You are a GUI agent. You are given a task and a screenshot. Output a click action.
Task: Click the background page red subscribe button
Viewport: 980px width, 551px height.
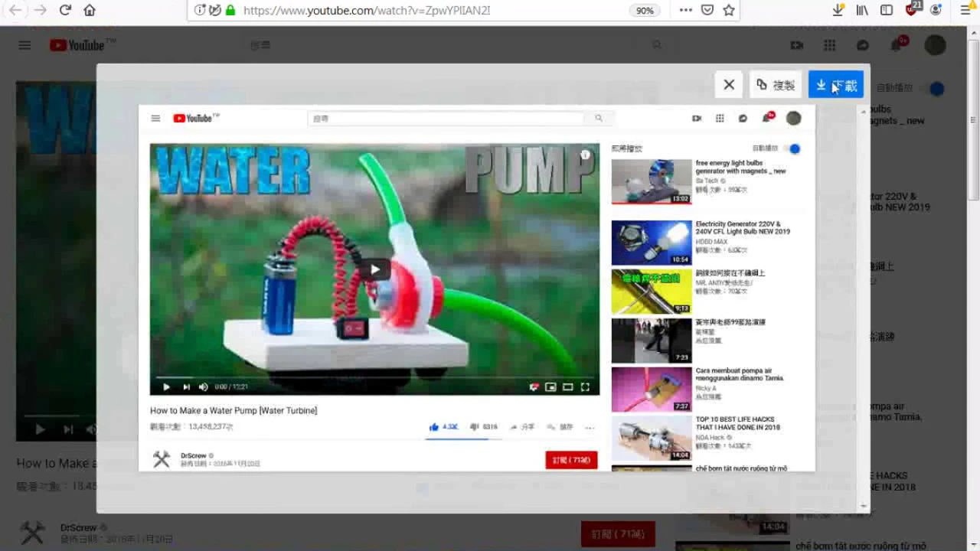tap(618, 533)
